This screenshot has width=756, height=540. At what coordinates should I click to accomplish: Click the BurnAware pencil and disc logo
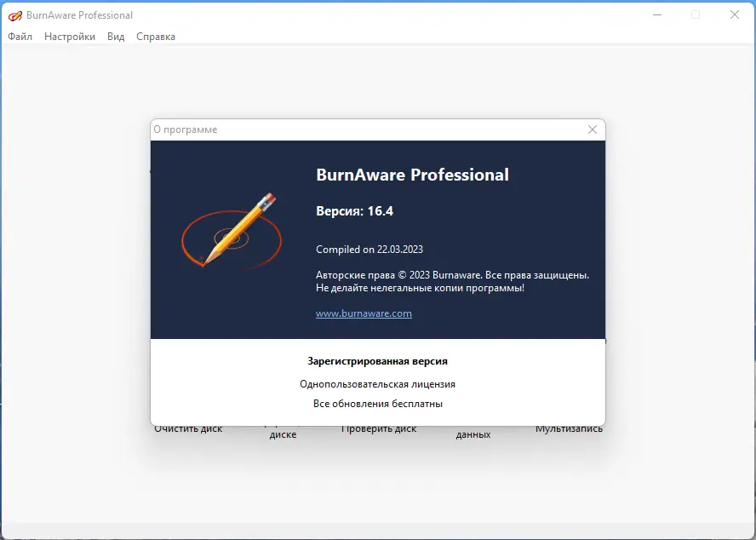click(x=232, y=231)
